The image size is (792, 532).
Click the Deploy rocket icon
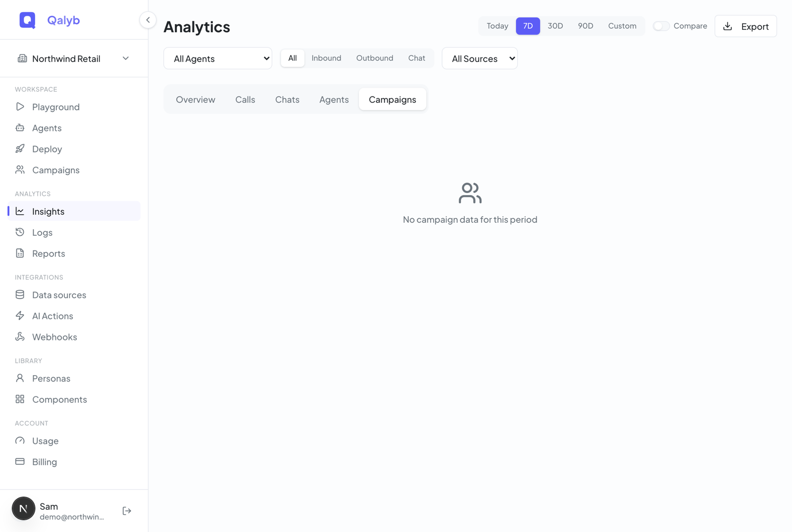tap(20, 148)
